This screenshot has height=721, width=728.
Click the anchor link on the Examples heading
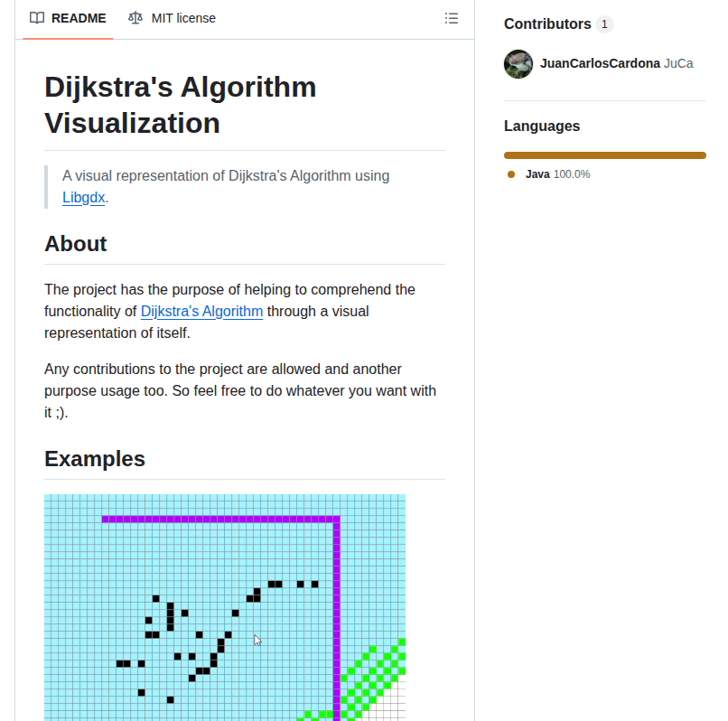tap(33, 459)
